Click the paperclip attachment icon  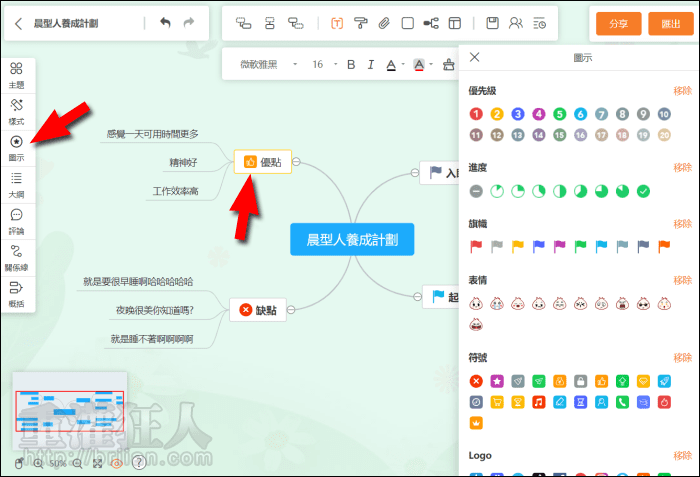coord(383,23)
